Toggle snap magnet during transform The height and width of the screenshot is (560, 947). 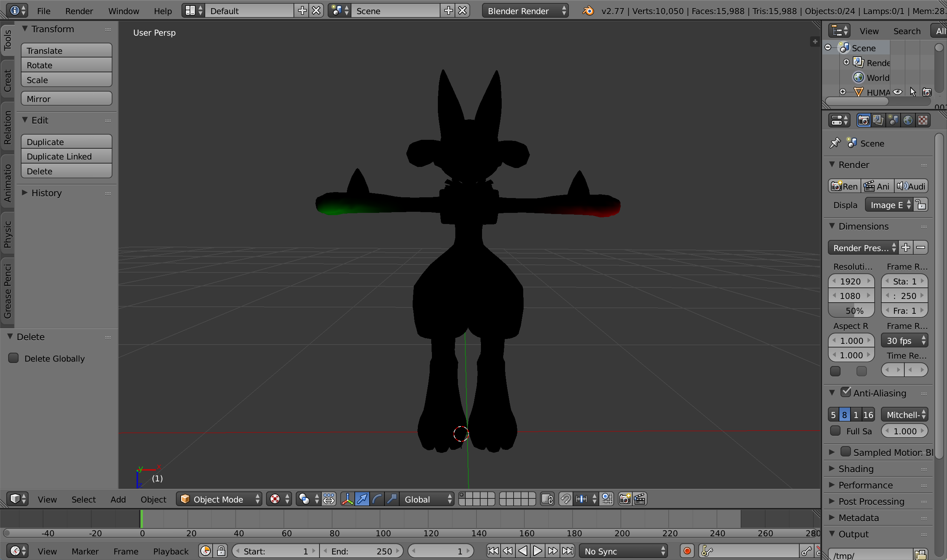point(565,499)
